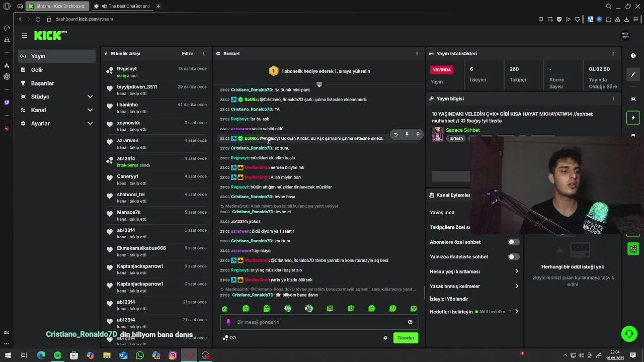Viewport: 644px width, 362px height.
Task: Click the tayyipdoven_3511 follow event
Action: pos(156,90)
